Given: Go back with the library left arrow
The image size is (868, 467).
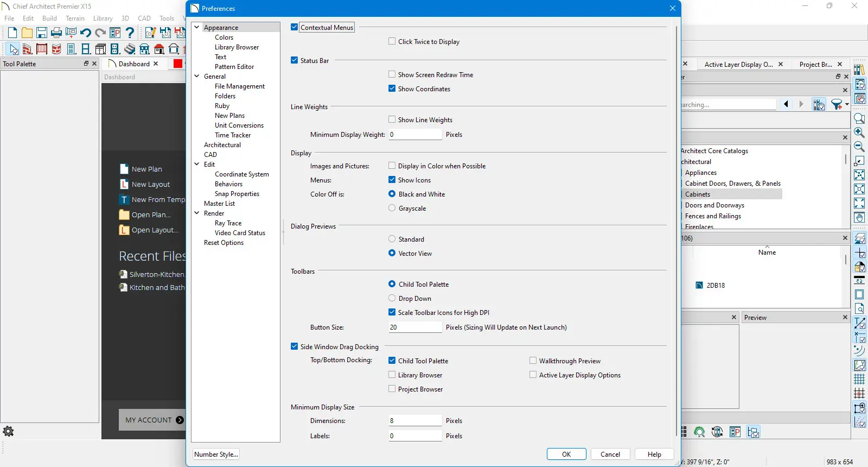Looking at the screenshot, I should pos(786,104).
